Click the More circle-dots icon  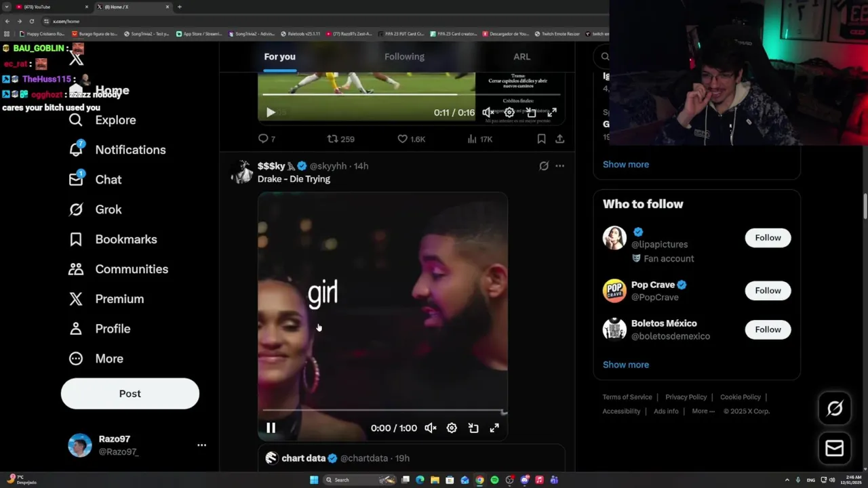(x=76, y=359)
